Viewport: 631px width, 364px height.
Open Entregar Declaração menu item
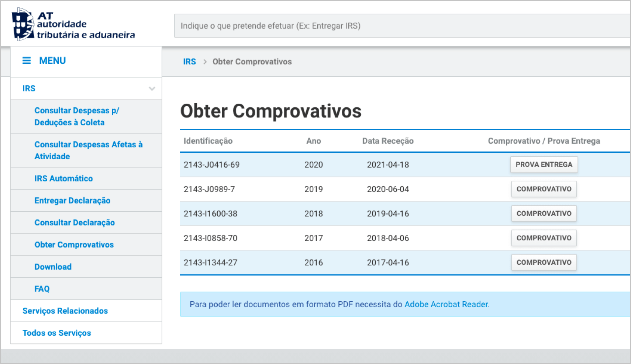pos(72,201)
